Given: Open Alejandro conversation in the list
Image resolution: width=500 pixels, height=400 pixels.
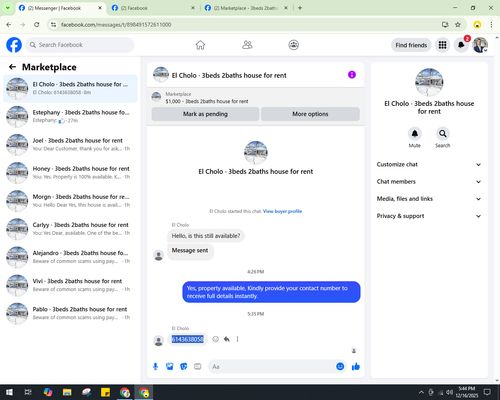Looking at the screenshot, I should point(70,257).
